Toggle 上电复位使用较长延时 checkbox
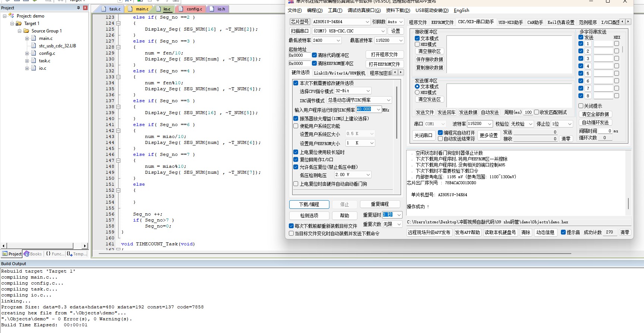 tap(296, 152)
